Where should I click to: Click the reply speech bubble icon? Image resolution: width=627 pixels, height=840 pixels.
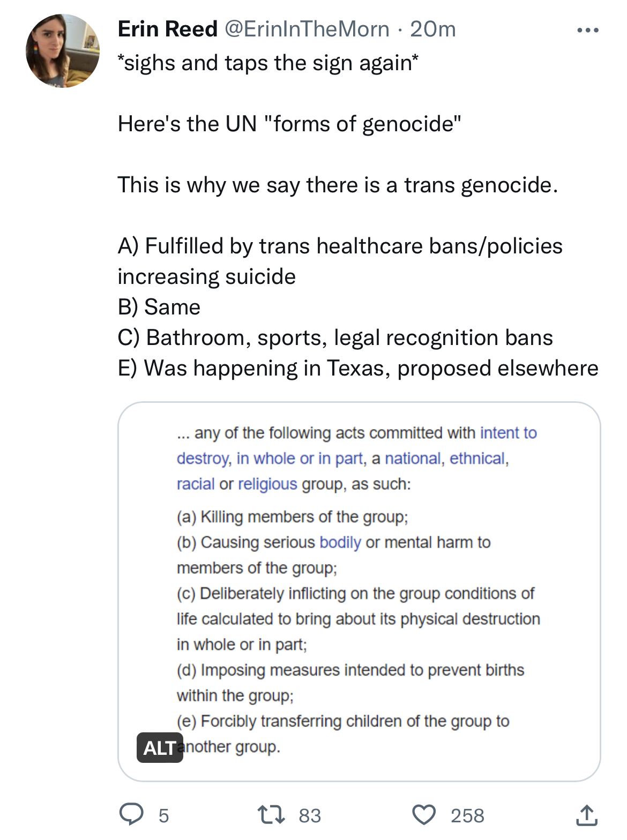click(x=131, y=815)
